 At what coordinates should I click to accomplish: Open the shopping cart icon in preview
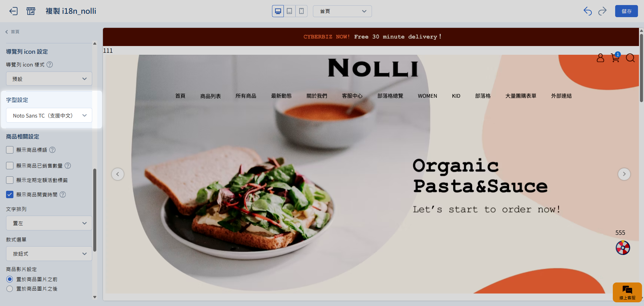click(615, 58)
